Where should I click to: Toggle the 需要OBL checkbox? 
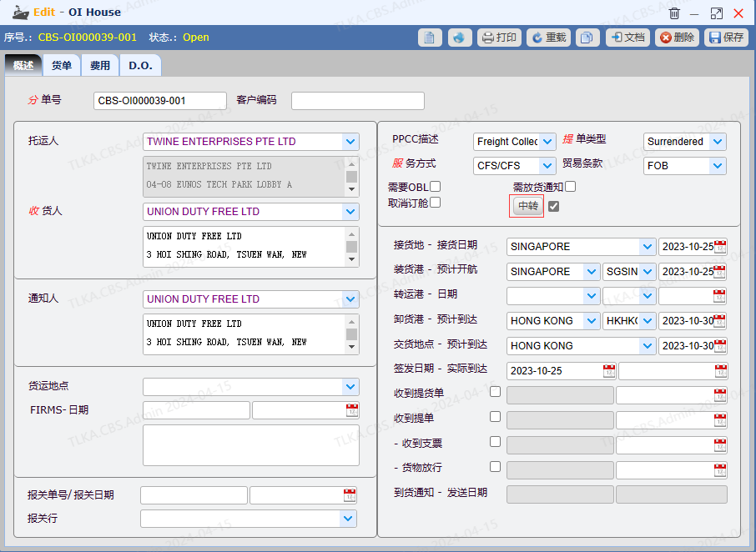coord(436,187)
